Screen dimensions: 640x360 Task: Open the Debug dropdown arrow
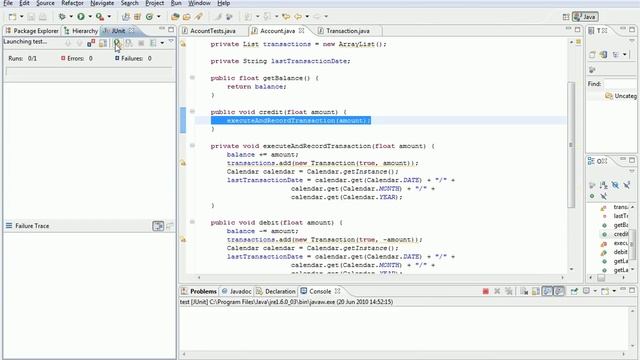71,17
